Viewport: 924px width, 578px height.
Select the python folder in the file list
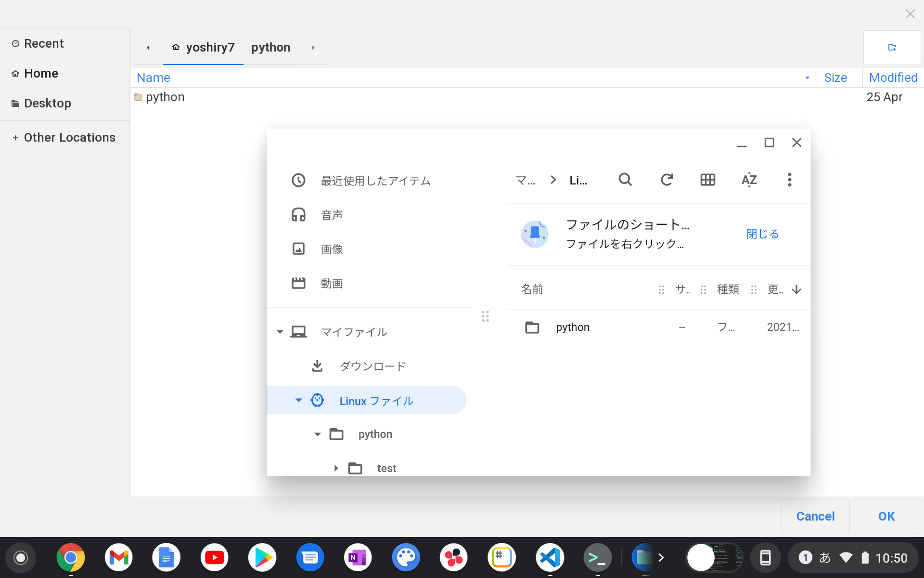click(572, 327)
